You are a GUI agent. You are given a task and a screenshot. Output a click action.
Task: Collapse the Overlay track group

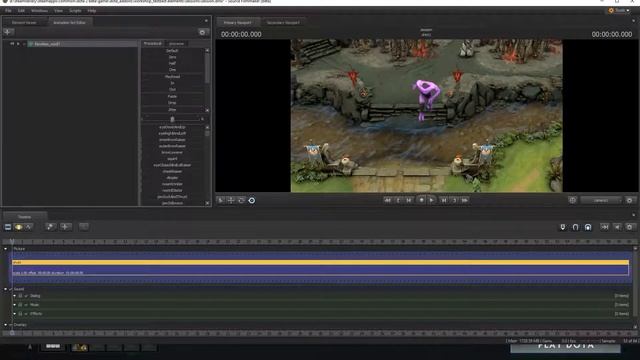(5, 325)
